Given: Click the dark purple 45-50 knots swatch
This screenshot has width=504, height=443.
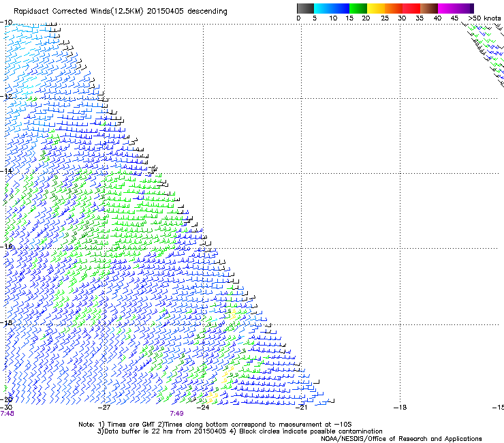Looking at the screenshot, I should point(464,8).
